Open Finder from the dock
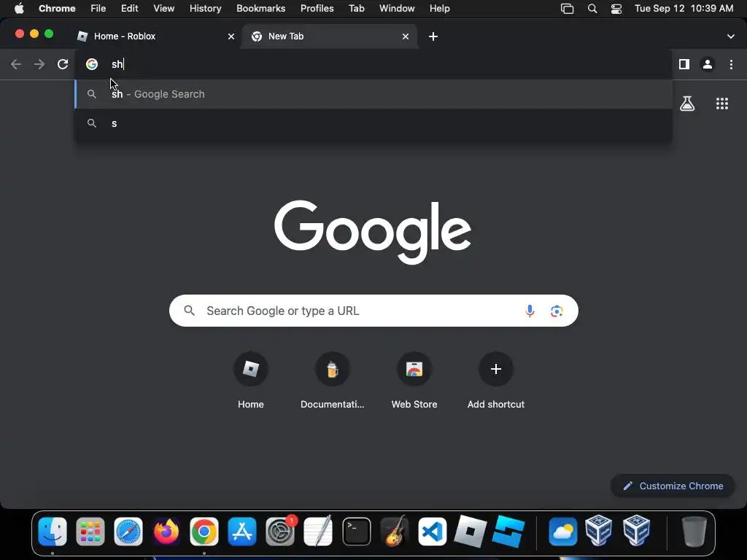This screenshot has width=747, height=560. [53, 532]
